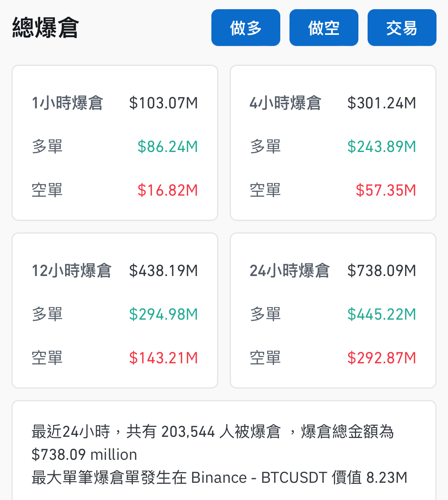The width and height of the screenshot is (448, 500).
Task: Click the $16.82M short liquidation value
Action: [x=168, y=190]
